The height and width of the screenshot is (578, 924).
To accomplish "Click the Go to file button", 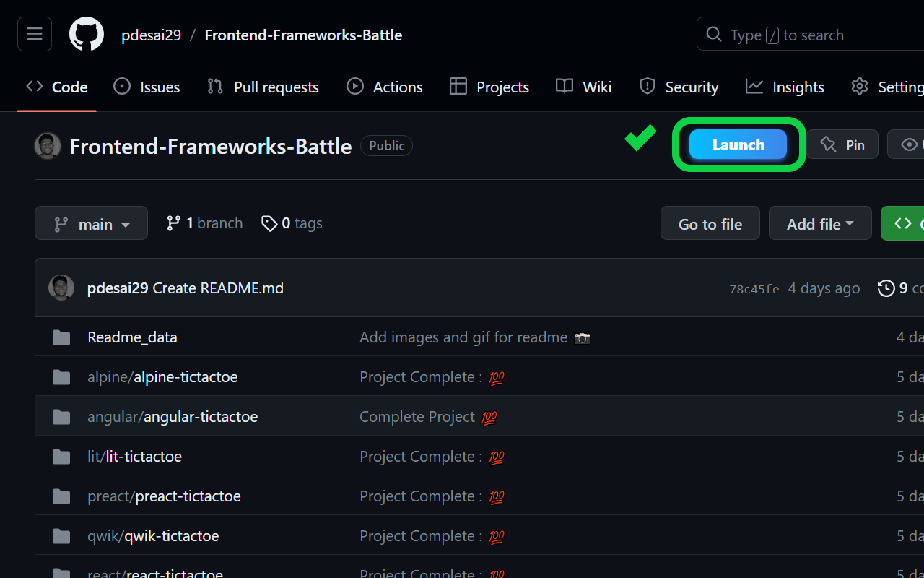I will point(710,223).
